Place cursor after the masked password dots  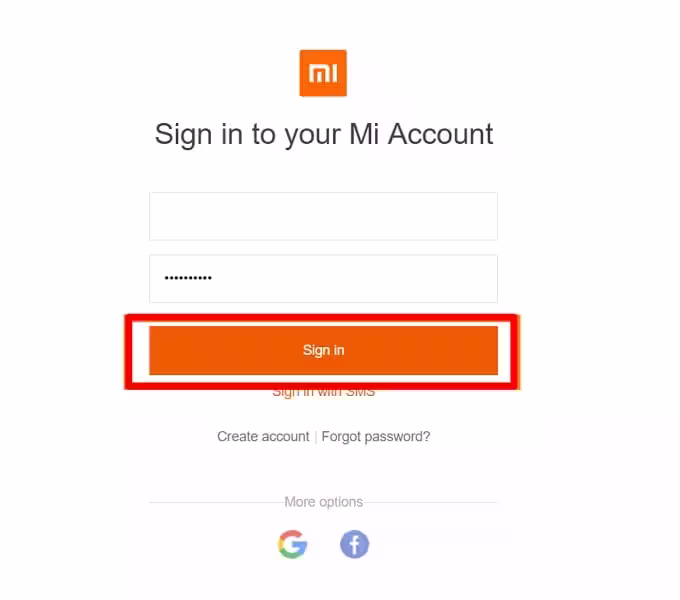[213, 278]
